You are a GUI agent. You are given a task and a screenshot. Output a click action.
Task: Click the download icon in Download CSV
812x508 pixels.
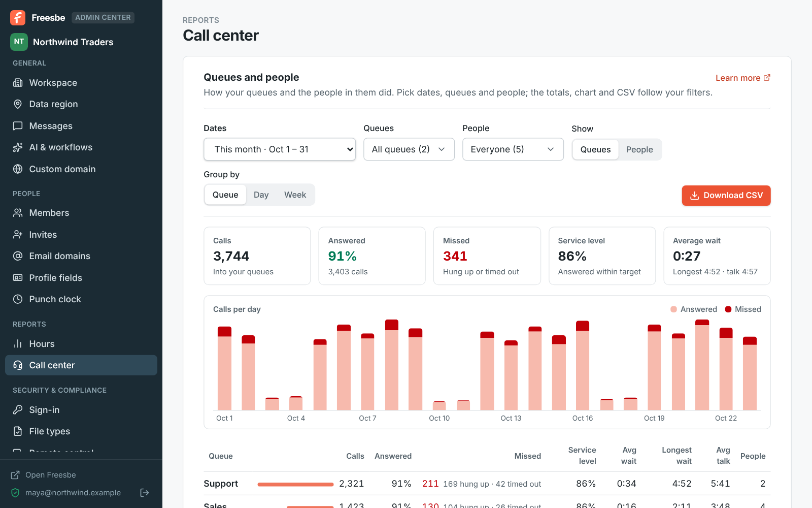pyautogui.click(x=694, y=196)
